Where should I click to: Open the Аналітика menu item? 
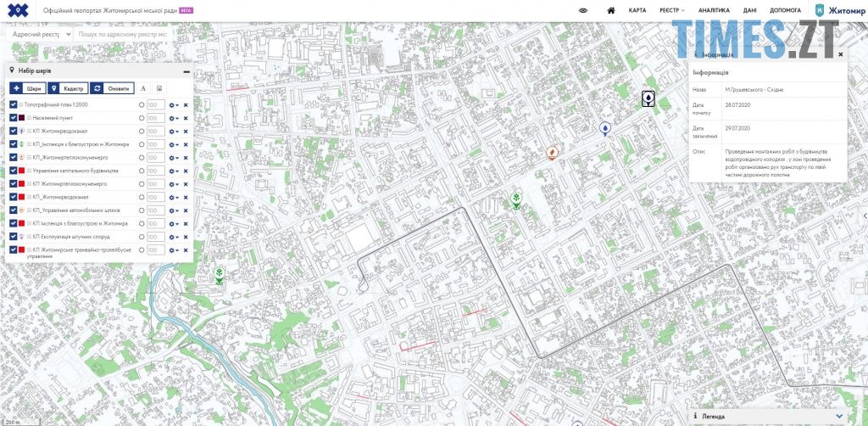(x=714, y=10)
